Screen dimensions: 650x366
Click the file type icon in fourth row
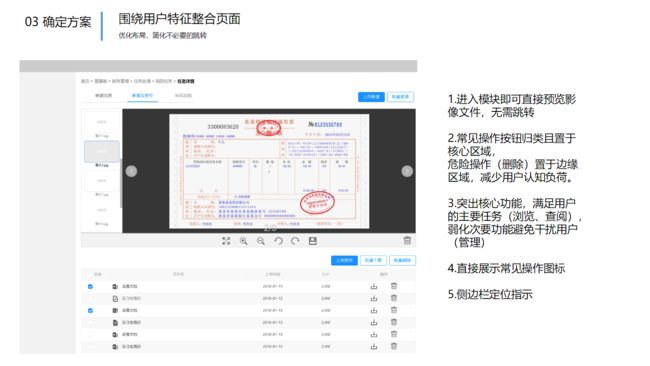(x=115, y=322)
